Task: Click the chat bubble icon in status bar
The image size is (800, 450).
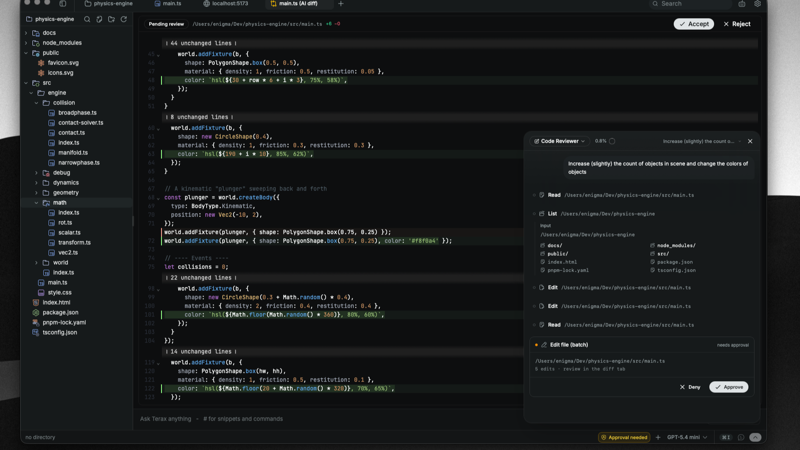Action: [x=741, y=437]
